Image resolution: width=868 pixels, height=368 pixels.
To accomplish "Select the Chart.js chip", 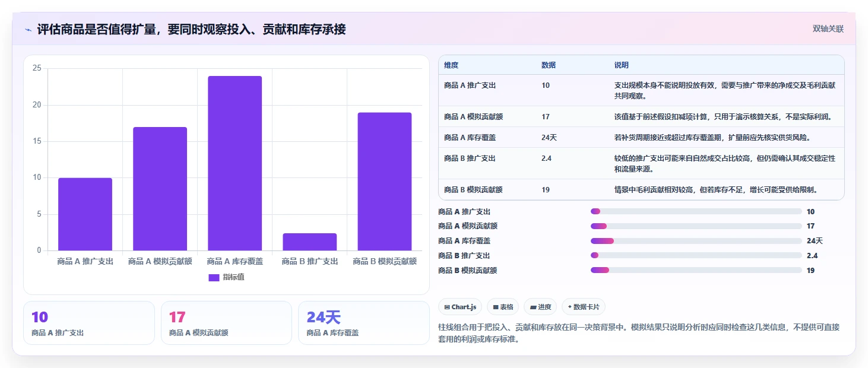I will (x=460, y=307).
